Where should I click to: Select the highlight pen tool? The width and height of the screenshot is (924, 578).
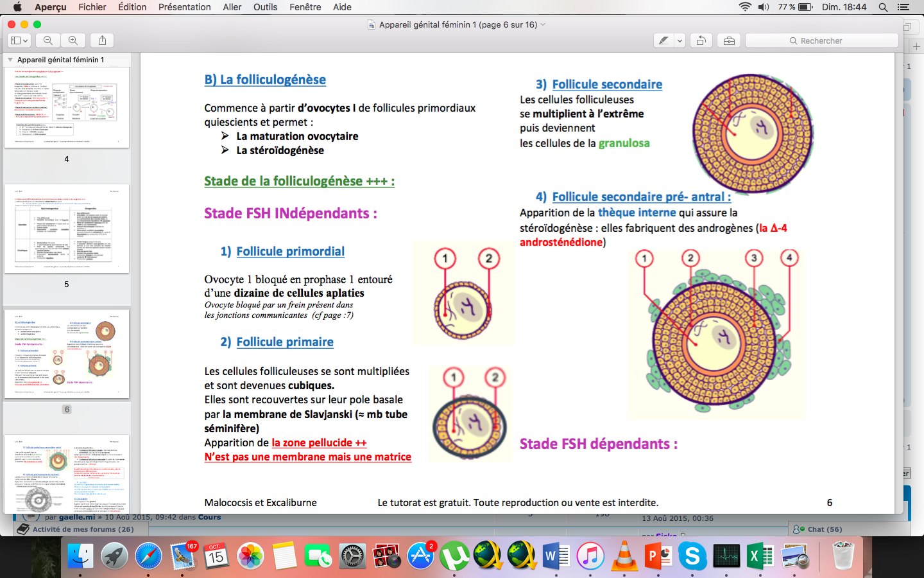tap(663, 40)
